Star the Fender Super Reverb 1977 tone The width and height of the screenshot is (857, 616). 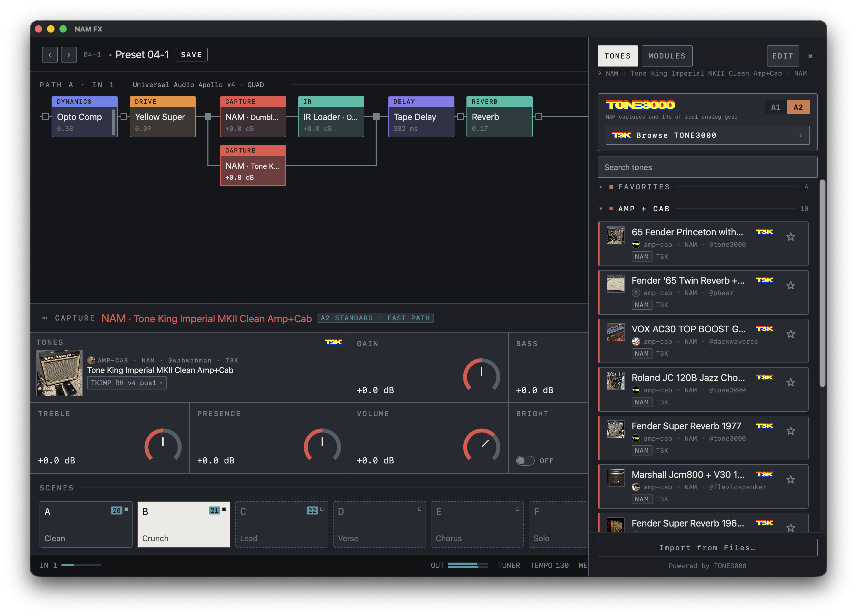click(790, 431)
